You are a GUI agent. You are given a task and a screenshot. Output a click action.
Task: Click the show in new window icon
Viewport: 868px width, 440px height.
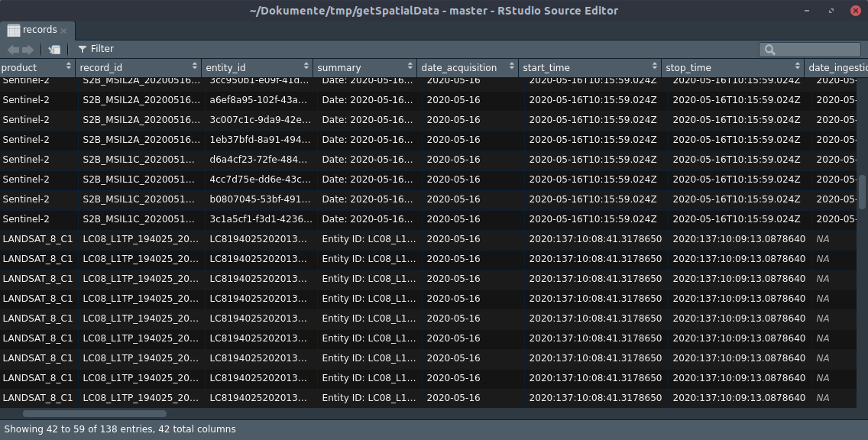click(54, 49)
